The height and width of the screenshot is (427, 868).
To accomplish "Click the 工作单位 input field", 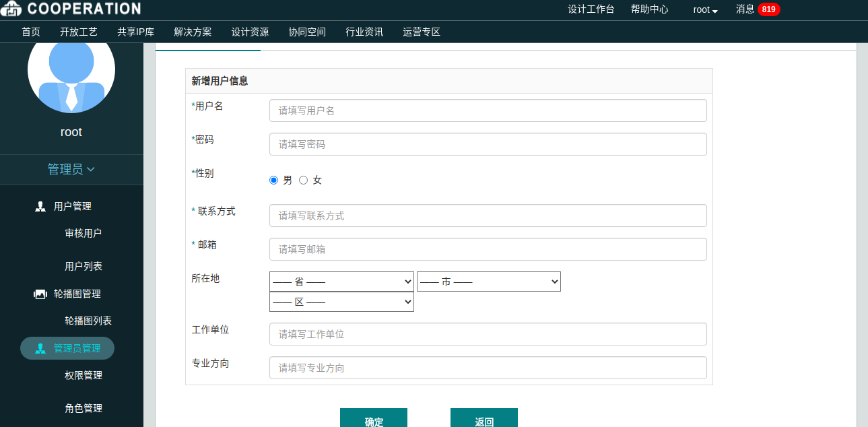I will point(488,334).
